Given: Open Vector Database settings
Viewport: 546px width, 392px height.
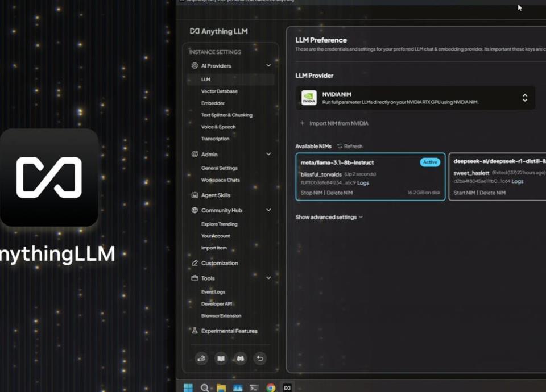Looking at the screenshot, I should click(220, 91).
